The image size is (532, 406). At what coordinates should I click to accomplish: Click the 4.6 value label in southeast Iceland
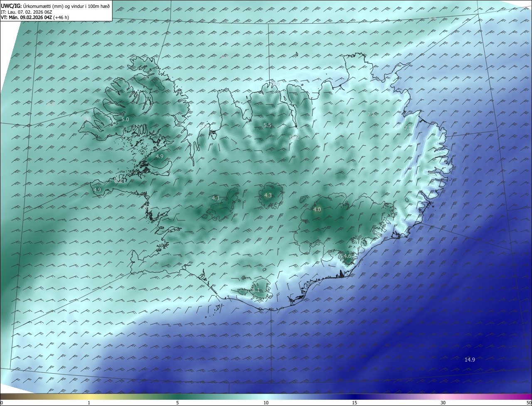pos(347,256)
